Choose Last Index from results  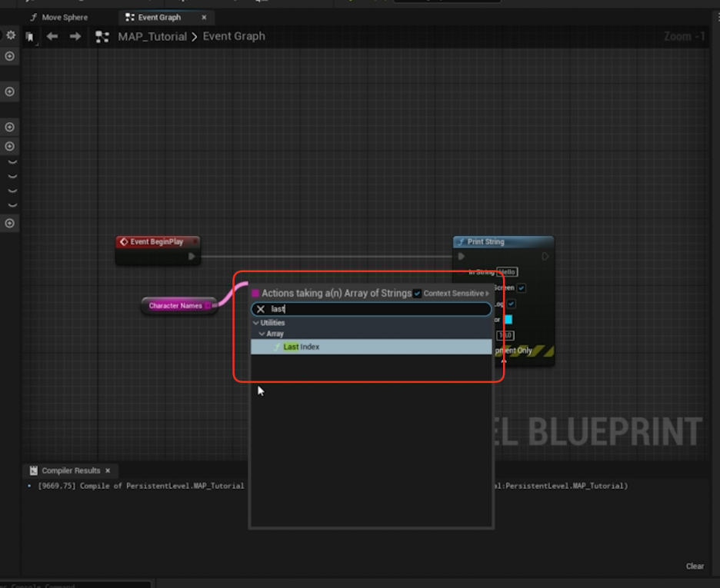(371, 347)
